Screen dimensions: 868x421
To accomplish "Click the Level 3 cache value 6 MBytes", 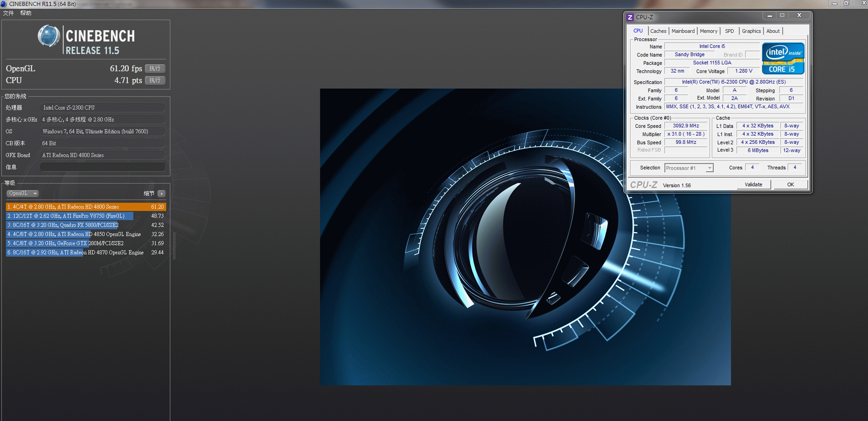I will (758, 150).
